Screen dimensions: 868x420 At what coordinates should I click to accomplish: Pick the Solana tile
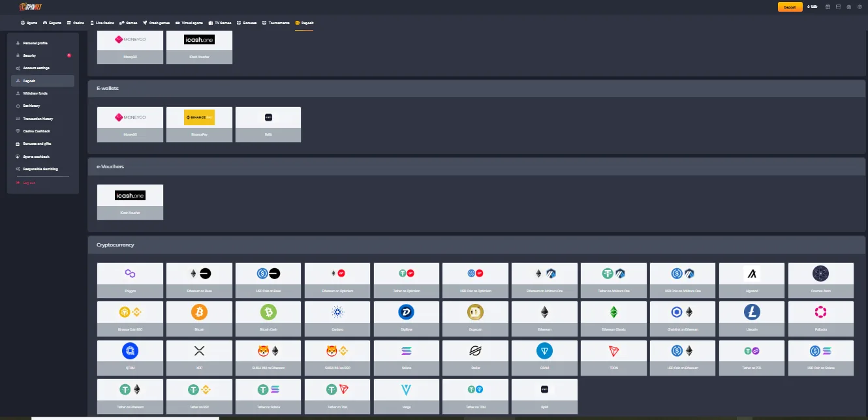[x=407, y=357]
